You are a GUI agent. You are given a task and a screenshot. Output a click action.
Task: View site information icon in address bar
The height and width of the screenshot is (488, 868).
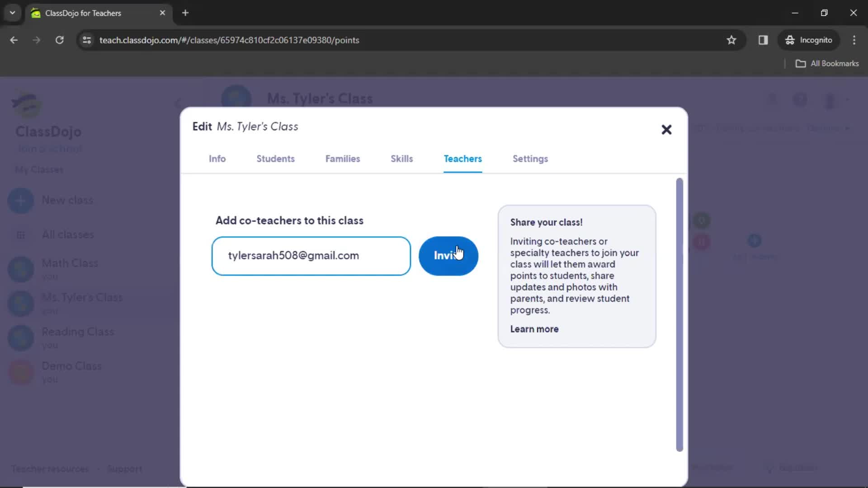click(x=86, y=40)
